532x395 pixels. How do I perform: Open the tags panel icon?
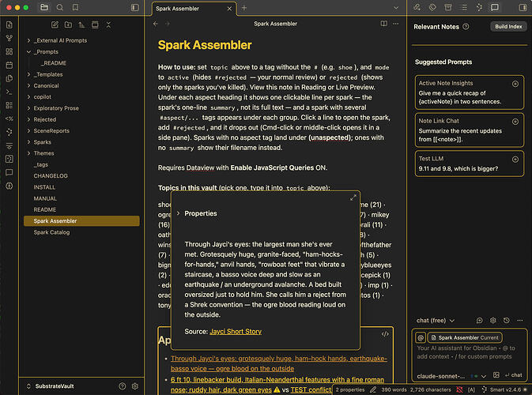pos(432,7)
